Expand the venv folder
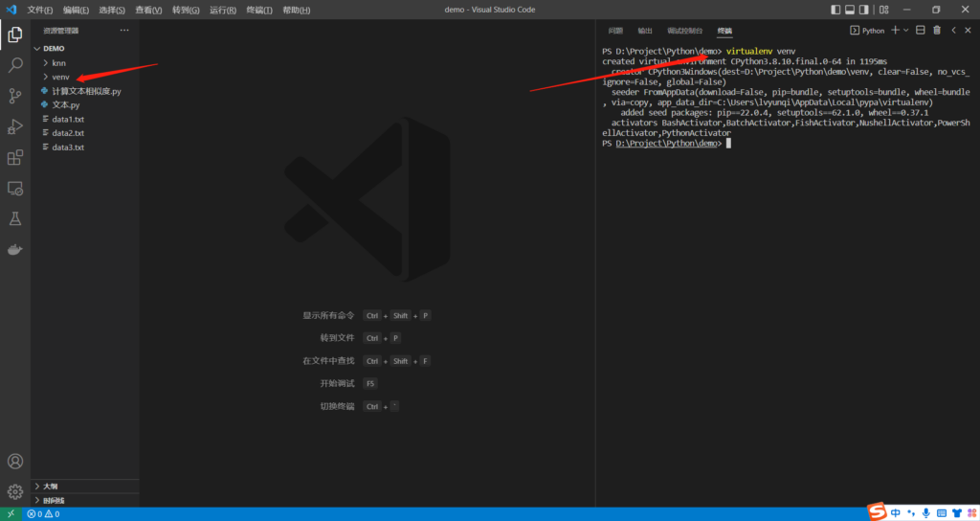Screen dimensions: 980x521 pyautogui.click(x=85, y=77)
